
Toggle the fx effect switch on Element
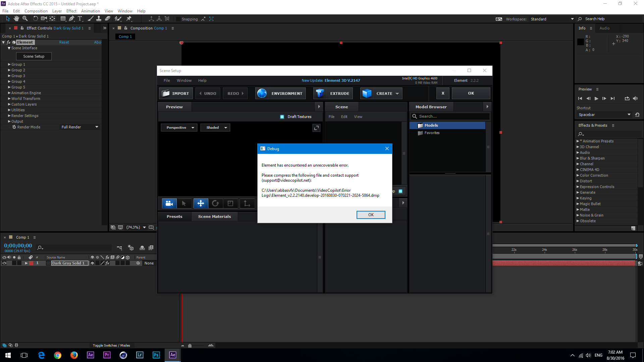tap(9, 42)
